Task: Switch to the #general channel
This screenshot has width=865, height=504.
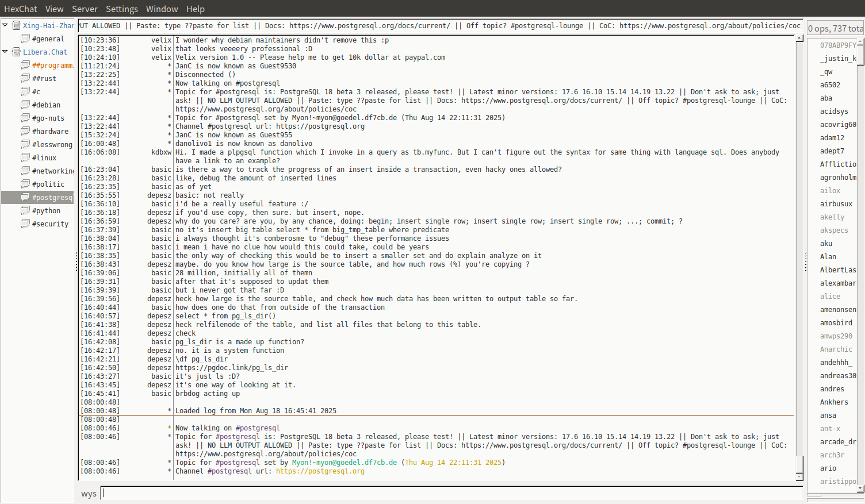Action: pos(48,39)
